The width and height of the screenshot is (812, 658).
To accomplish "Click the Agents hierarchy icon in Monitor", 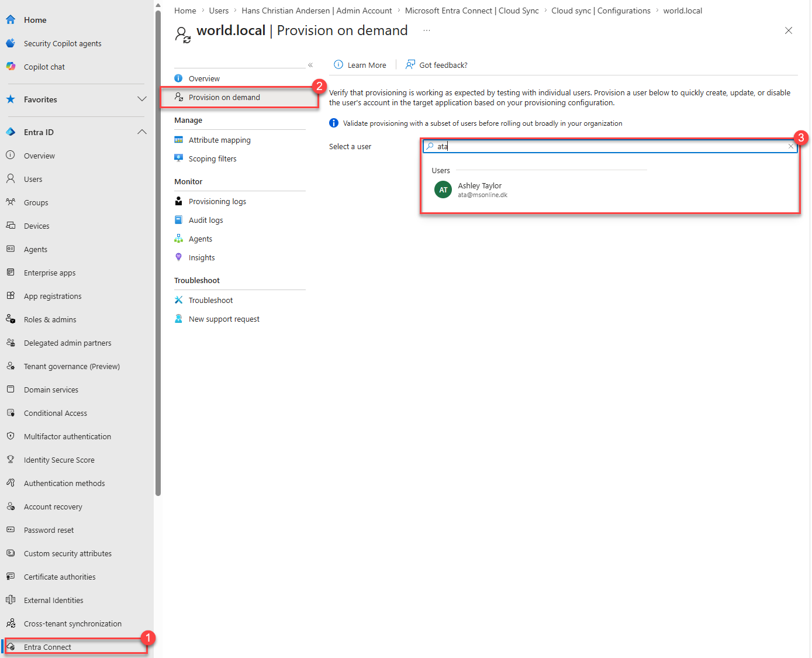I will pyautogui.click(x=179, y=239).
